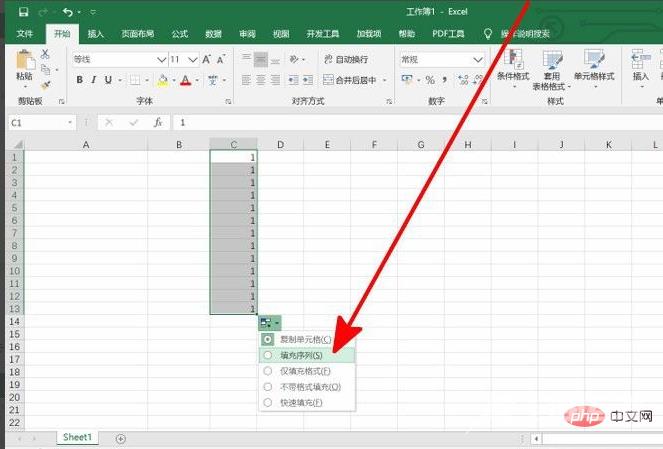This screenshot has height=449, width=663.
Task: Add a new sheet with plus icon
Action: pos(121,438)
